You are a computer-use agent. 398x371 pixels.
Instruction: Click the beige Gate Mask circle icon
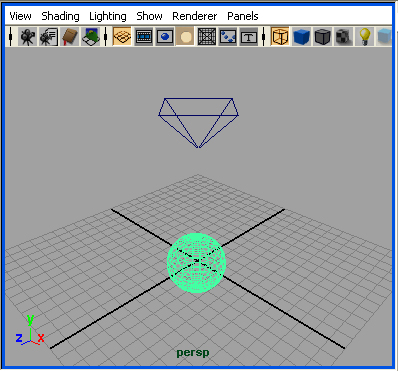click(186, 37)
